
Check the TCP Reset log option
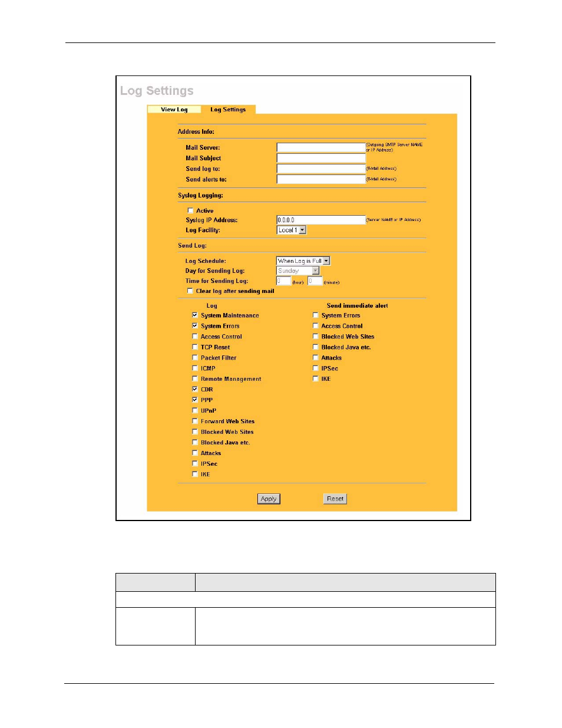coord(195,347)
